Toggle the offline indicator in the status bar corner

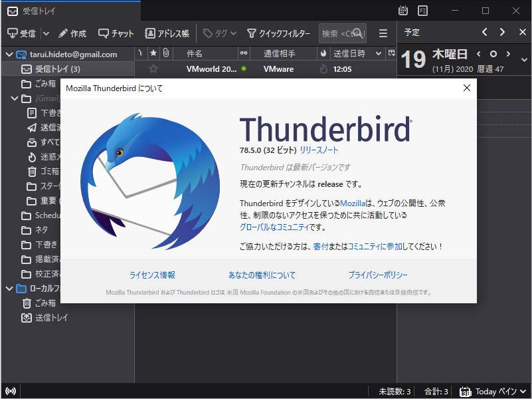(x=11, y=392)
